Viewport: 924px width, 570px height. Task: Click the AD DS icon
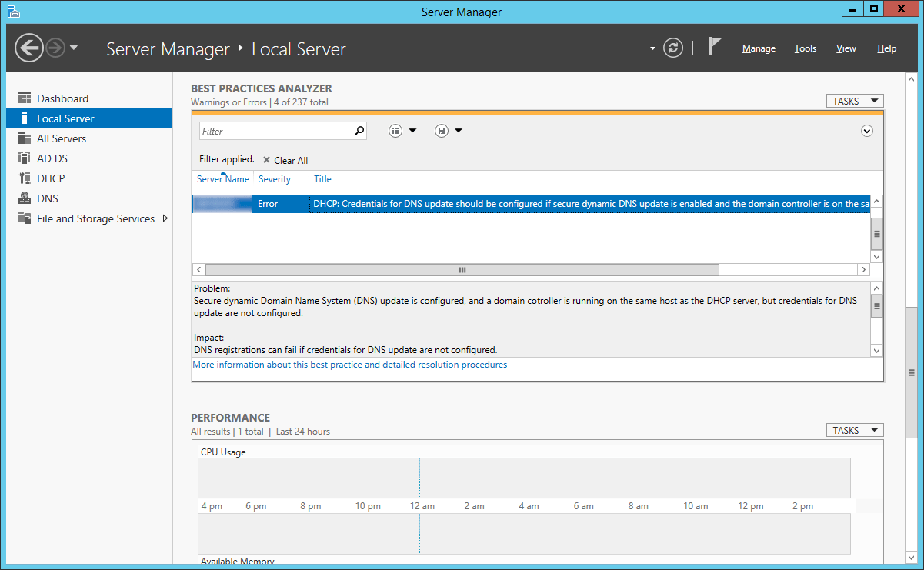pyautogui.click(x=24, y=158)
